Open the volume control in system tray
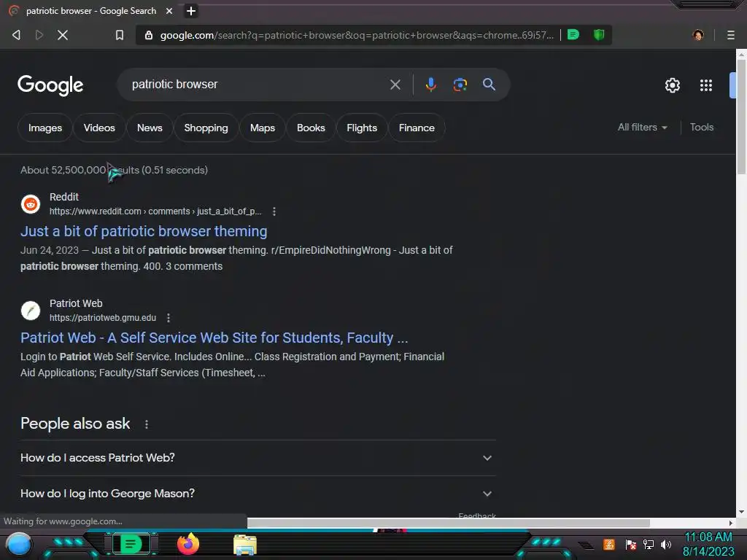 [x=666, y=545]
